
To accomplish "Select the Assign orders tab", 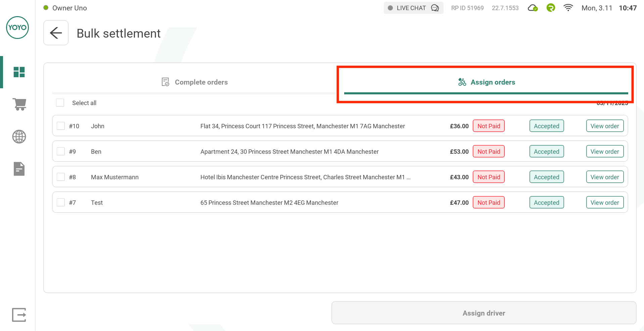I will [486, 82].
